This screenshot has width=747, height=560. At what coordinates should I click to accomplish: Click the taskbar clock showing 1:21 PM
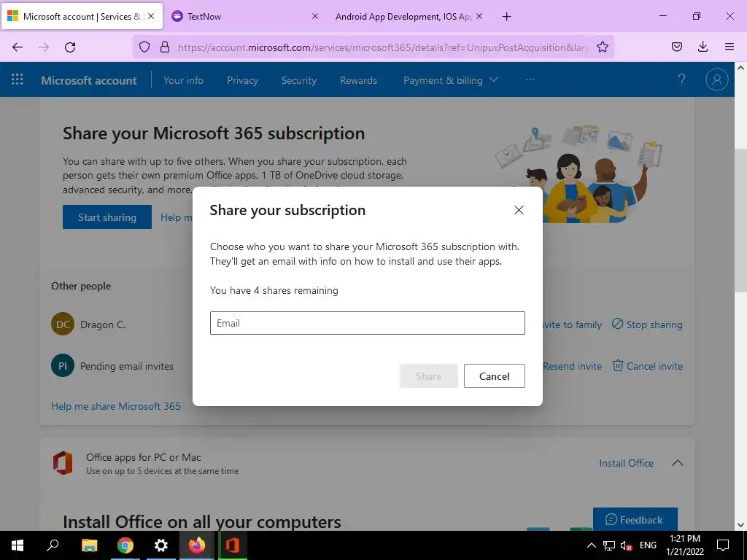(684, 545)
